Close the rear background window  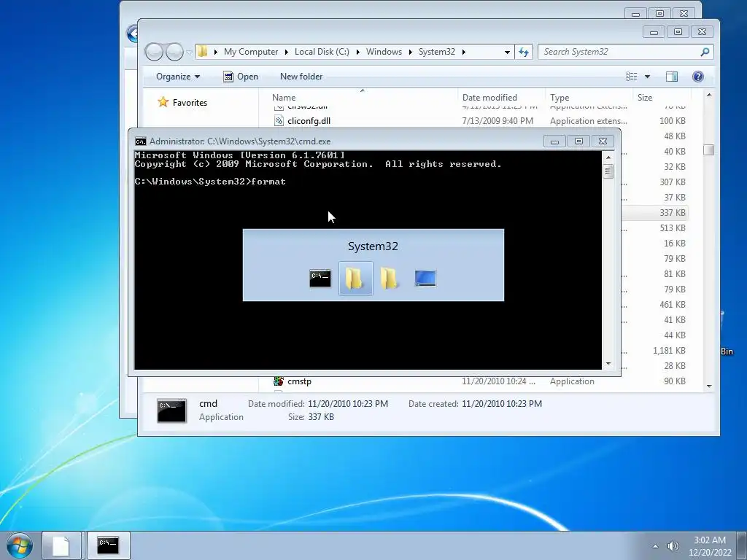pyautogui.click(x=684, y=14)
